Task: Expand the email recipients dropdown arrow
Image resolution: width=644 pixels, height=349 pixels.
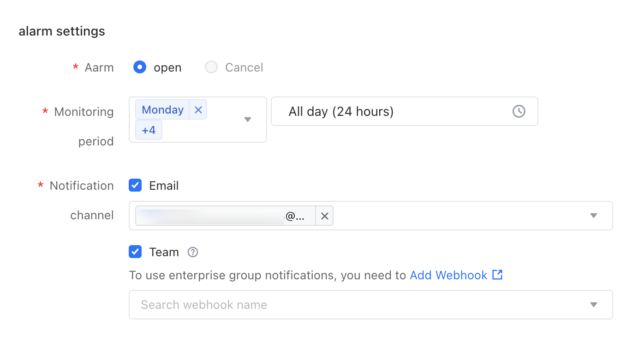Action: [x=594, y=216]
